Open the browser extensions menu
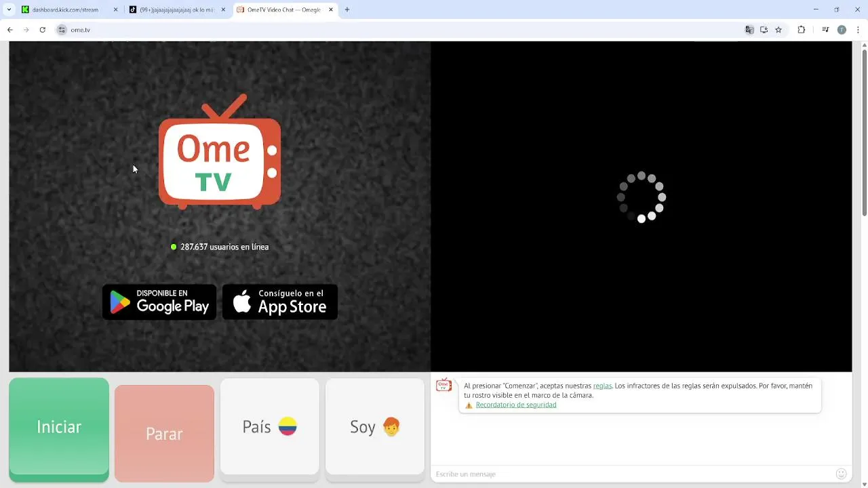 (x=802, y=30)
